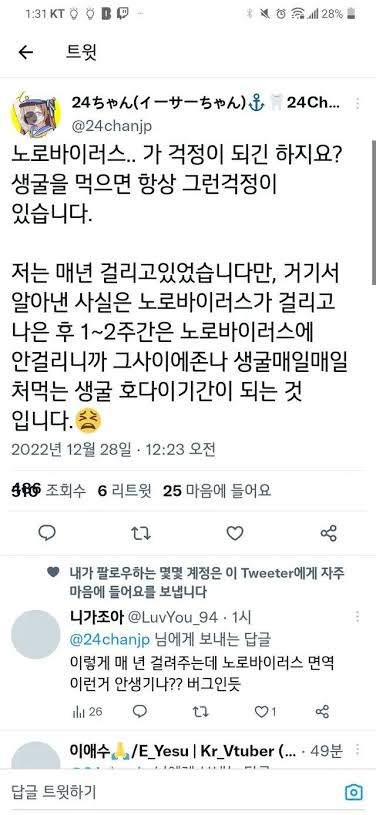The width and height of the screenshot is (376, 815).
Task: Like the reply from LuvYou_94
Action: coord(265,712)
